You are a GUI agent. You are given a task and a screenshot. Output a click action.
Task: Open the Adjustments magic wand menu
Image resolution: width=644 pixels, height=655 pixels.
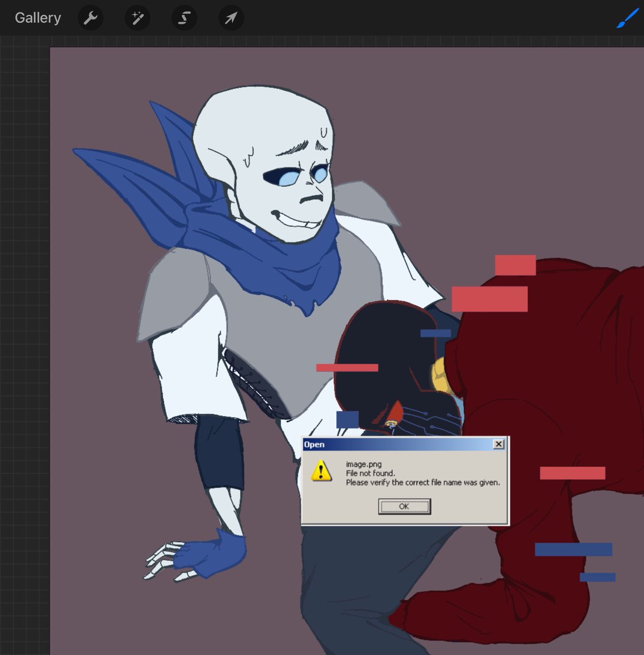pos(137,19)
